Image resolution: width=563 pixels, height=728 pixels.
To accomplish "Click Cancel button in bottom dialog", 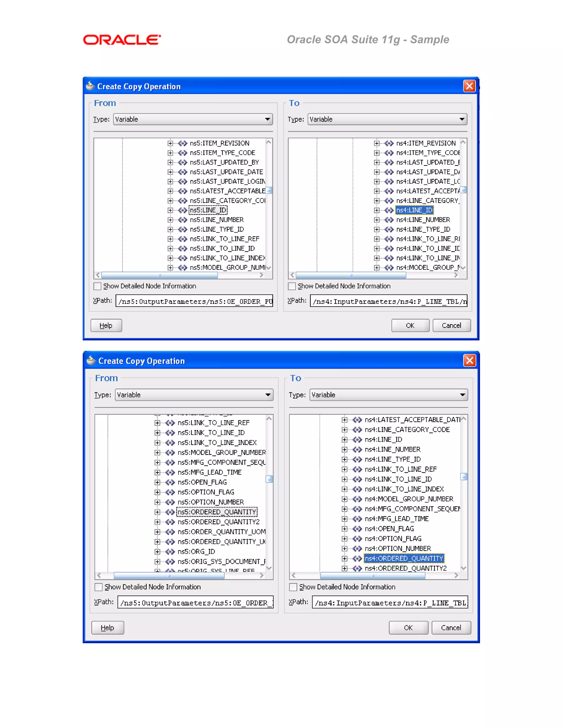I will click(451, 628).
